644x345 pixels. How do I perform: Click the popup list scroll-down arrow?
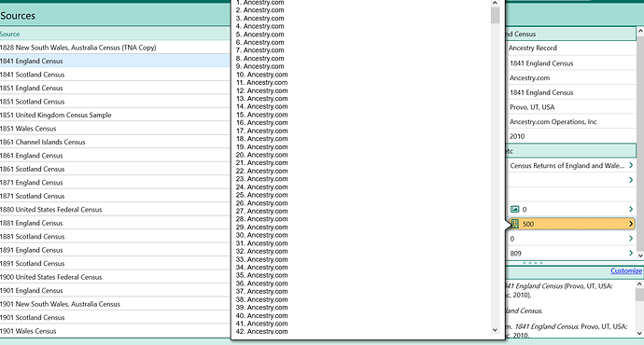point(495,330)
